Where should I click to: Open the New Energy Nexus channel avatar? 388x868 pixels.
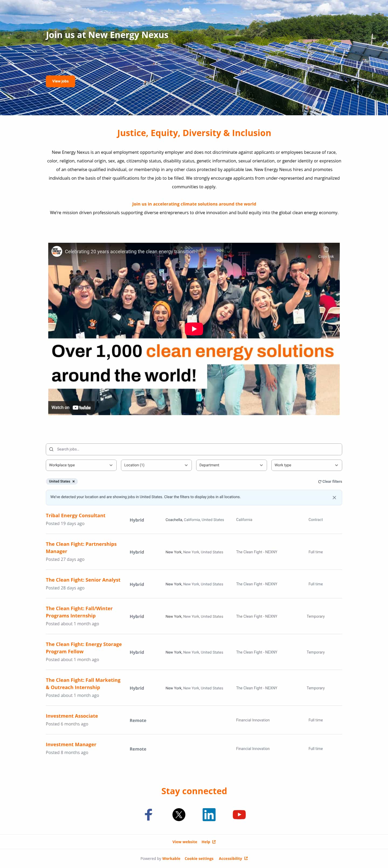[x=57, y=251]
